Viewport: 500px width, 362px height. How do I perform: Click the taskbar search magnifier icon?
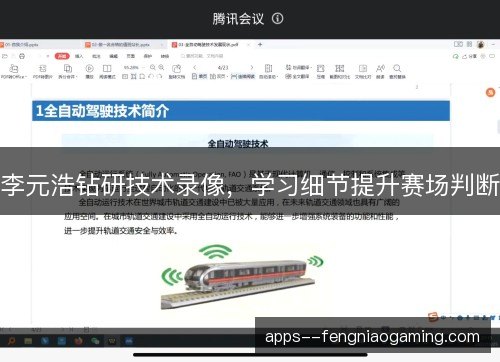11,341
